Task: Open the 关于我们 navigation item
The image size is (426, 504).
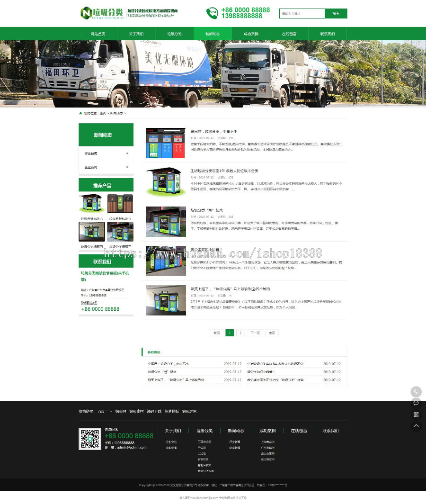Action: point(136,34)
